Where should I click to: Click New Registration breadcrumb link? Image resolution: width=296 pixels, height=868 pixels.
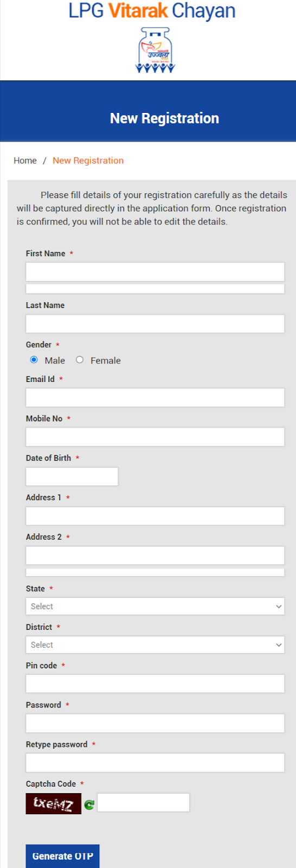[88, 161]
